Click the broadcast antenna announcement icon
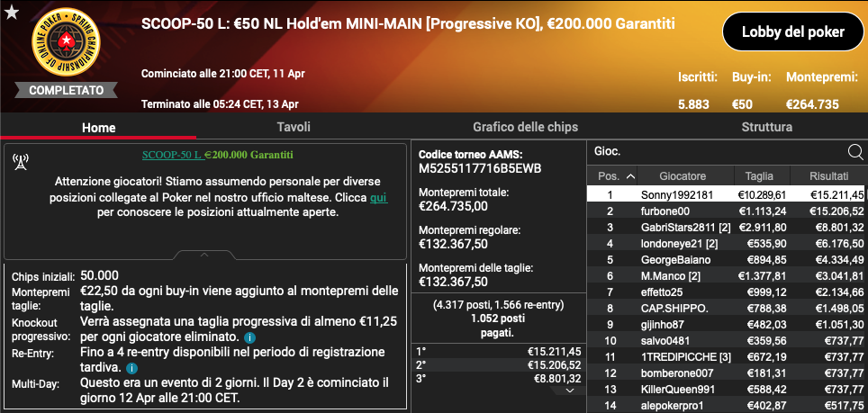Viewport: 868px width, 413px height. tap(21, 161)
